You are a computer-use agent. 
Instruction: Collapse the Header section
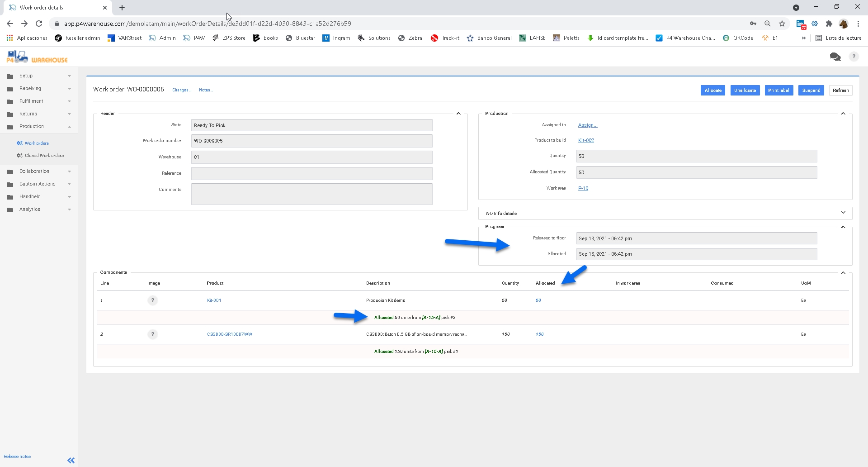click(458, 114)
